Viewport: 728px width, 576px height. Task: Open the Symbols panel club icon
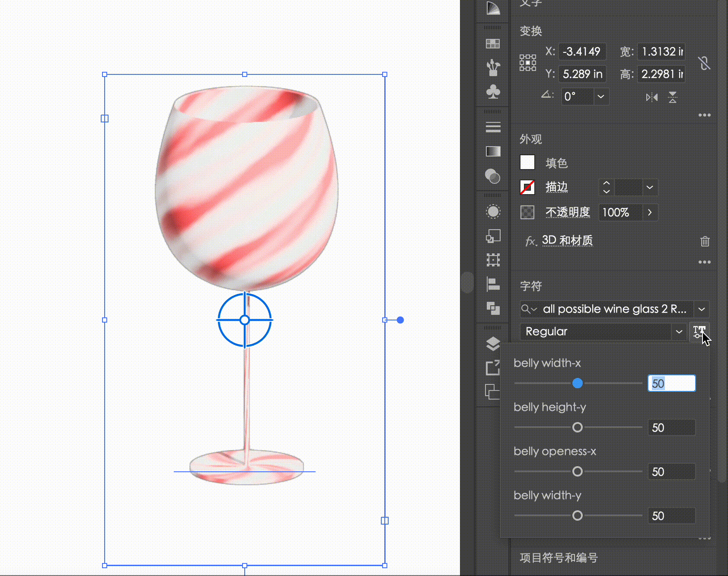[493, 91]
